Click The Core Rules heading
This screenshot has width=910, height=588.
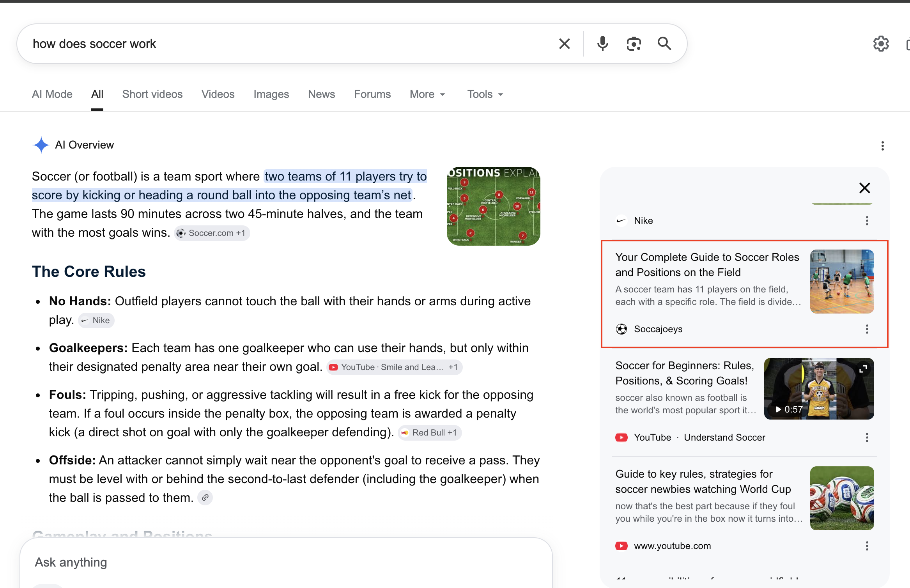[x=89, y=271]
